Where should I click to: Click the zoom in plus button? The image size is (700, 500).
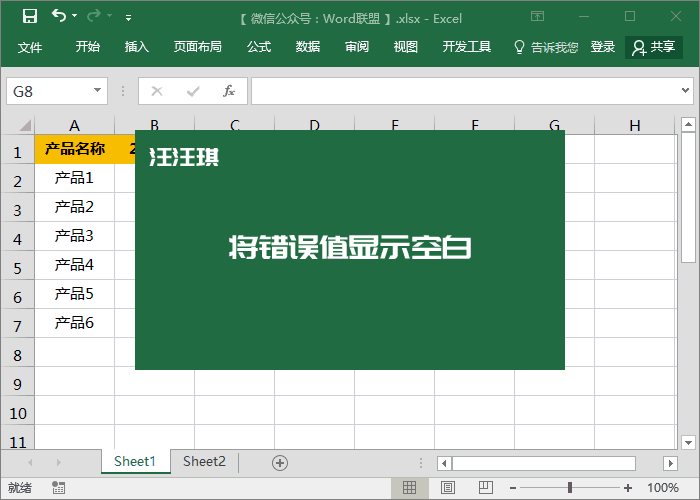pyautogui.click(x=628, y=488)
